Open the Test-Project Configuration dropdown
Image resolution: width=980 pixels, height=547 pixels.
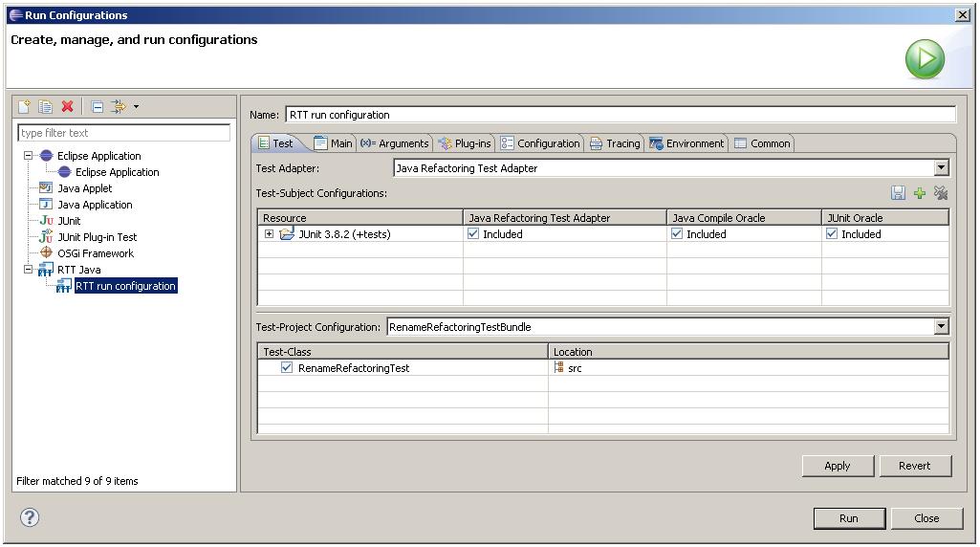tap(941, 326)
